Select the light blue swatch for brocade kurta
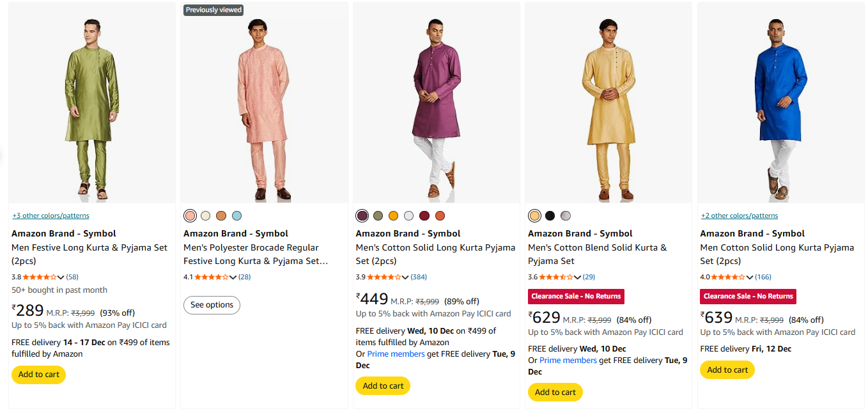Screen dimensions: 868x411 tap(237, 215)
